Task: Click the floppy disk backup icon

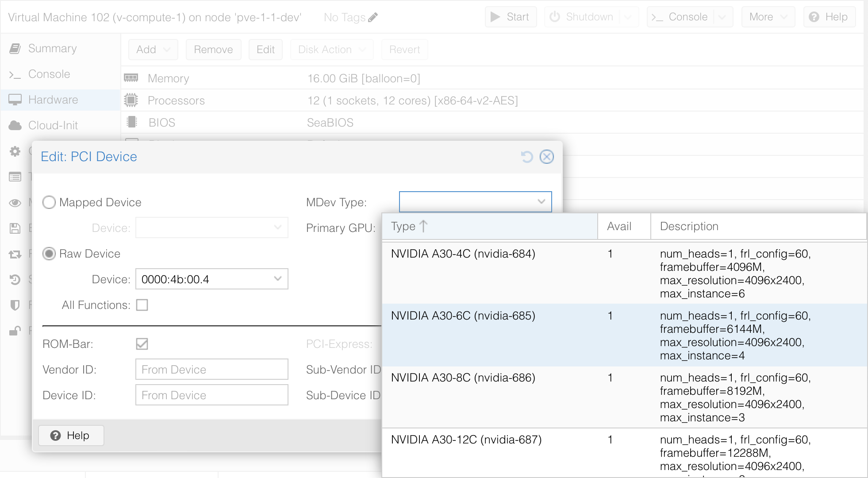Action: (15, 228)
